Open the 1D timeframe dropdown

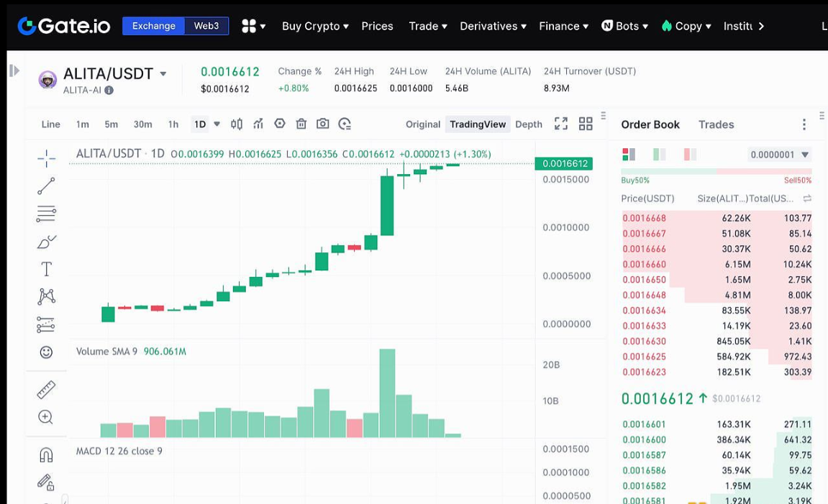pos(209,124)
